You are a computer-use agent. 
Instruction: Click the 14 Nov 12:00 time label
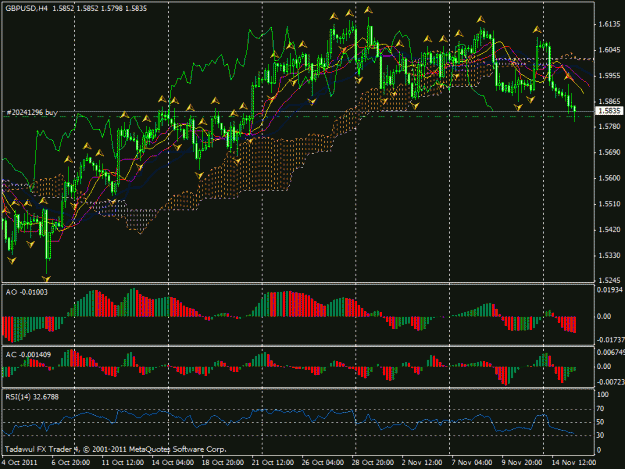point(574,463)
